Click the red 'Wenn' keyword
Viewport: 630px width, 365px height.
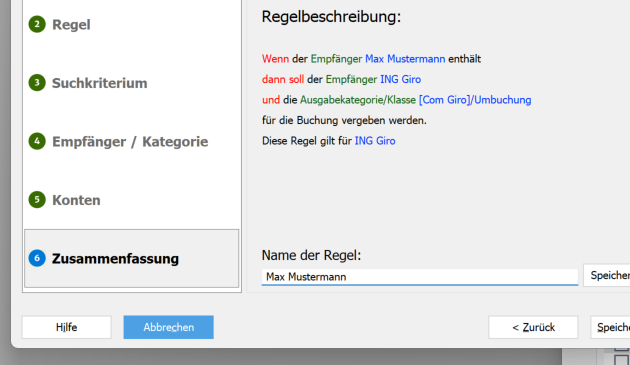coord(275,59)
